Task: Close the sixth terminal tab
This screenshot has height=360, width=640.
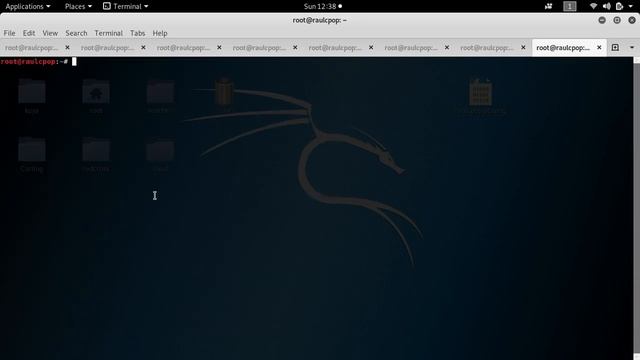Action: [447, 48]
